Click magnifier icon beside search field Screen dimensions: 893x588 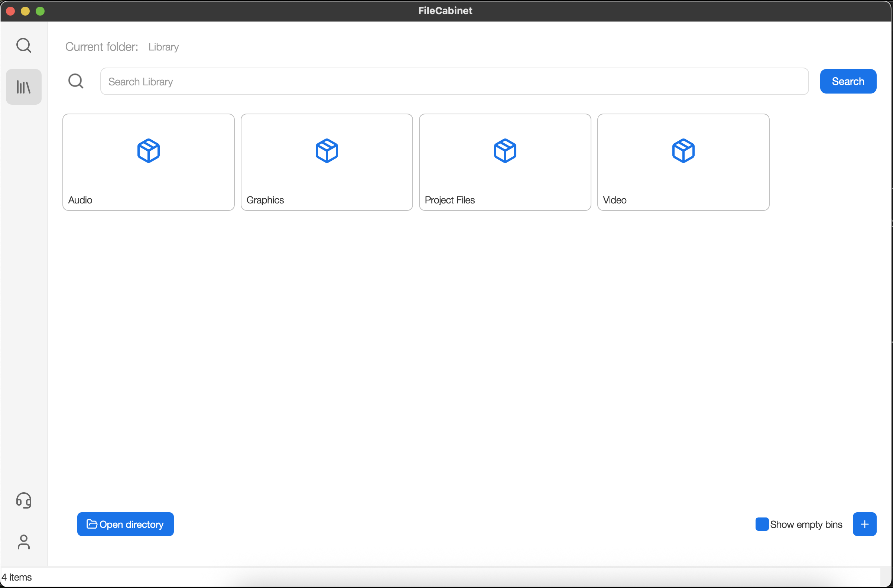tap(76, 81)
